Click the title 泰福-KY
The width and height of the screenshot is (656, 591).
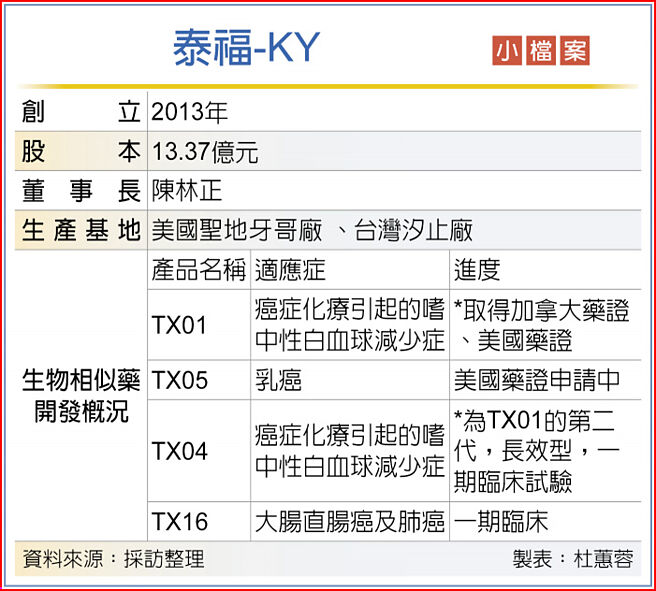[246, 48]
